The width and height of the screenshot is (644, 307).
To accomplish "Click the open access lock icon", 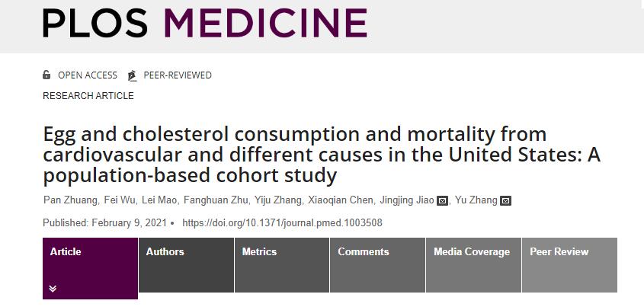I will pyautogui.click(x=47, y=75).
